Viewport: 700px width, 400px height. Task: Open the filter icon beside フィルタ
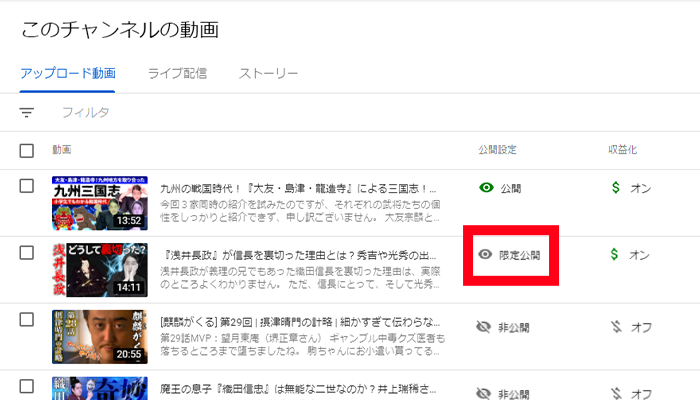(27, 112)
